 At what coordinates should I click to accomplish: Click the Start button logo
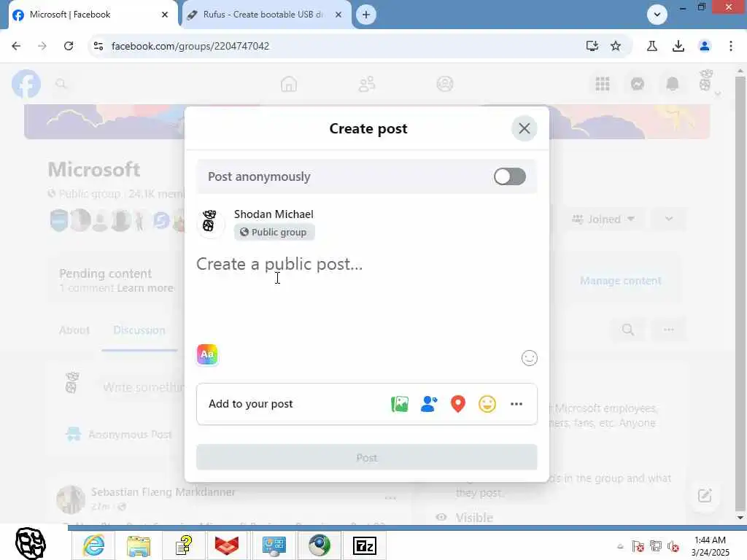click(x=31, y=542)
